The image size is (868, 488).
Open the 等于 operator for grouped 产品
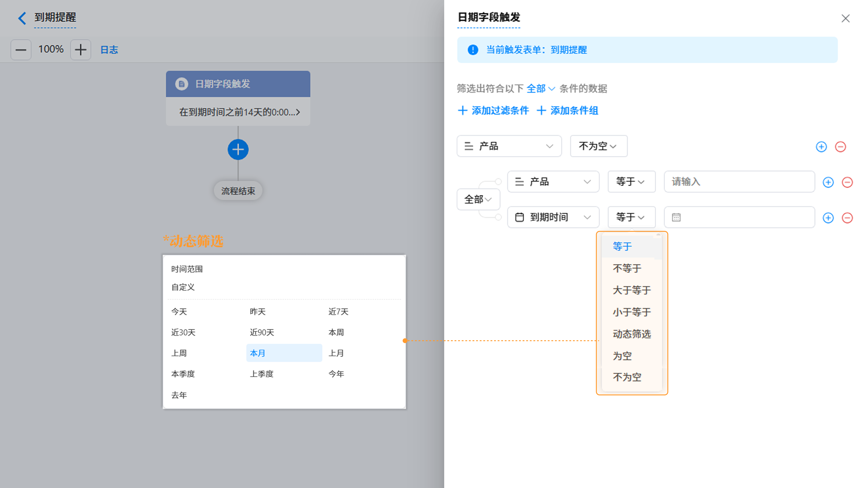coord(632,182)
